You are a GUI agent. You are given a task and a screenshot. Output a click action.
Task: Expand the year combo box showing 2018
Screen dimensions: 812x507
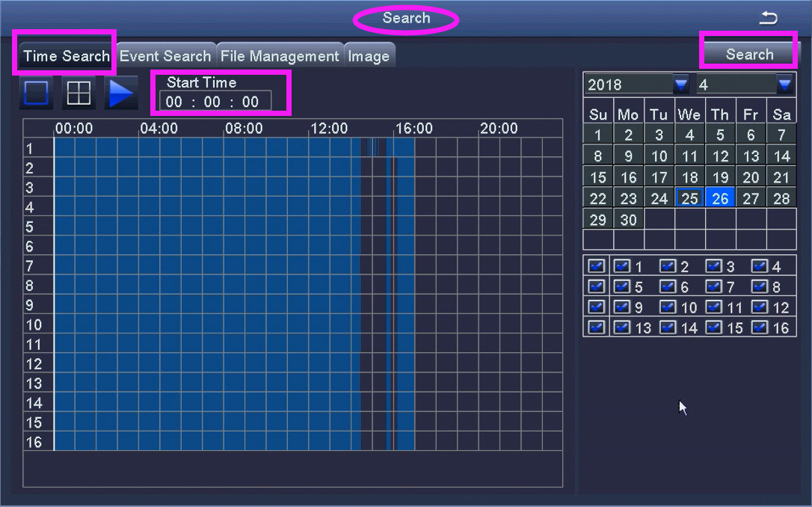(x=637, y=84)
